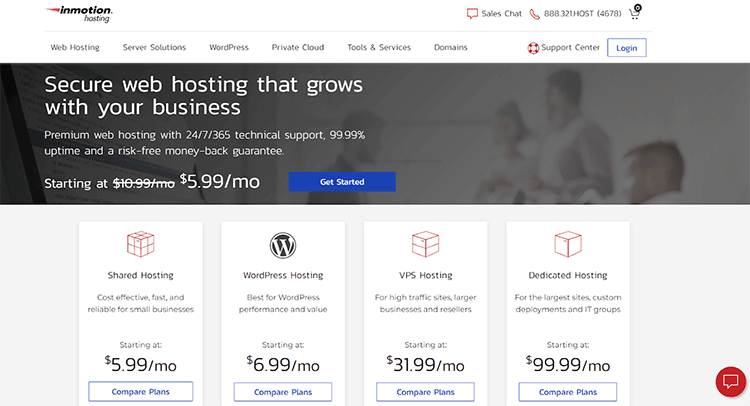Screen dimensions: 750x406
Task: Compare Plans for Dedicated Hosting
Action: pos(567,392)
